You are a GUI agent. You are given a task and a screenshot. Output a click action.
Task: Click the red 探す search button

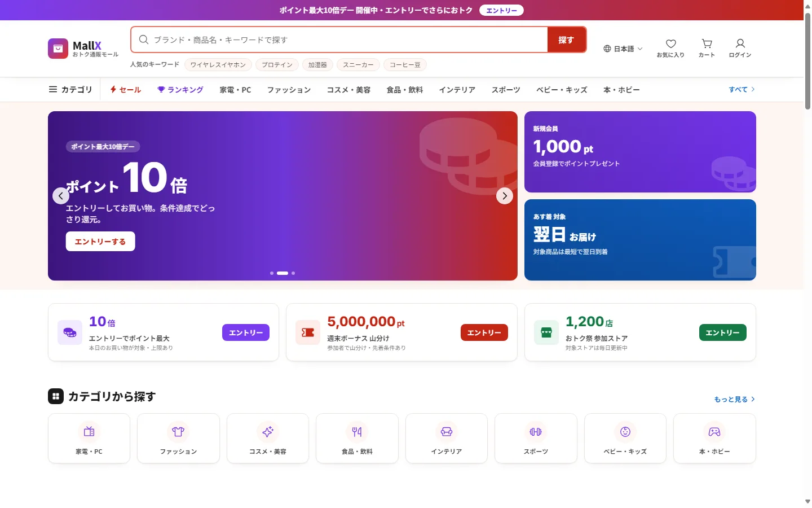pyautogui.click(x=566, y=40)
